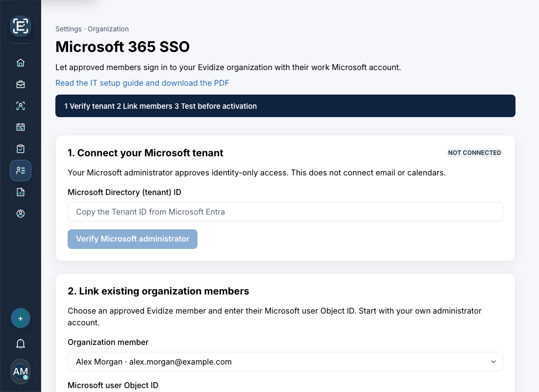Click the Organization breadcrumb
The height and width of the screenshot is (392, 539).
click(x=108, y=29)
